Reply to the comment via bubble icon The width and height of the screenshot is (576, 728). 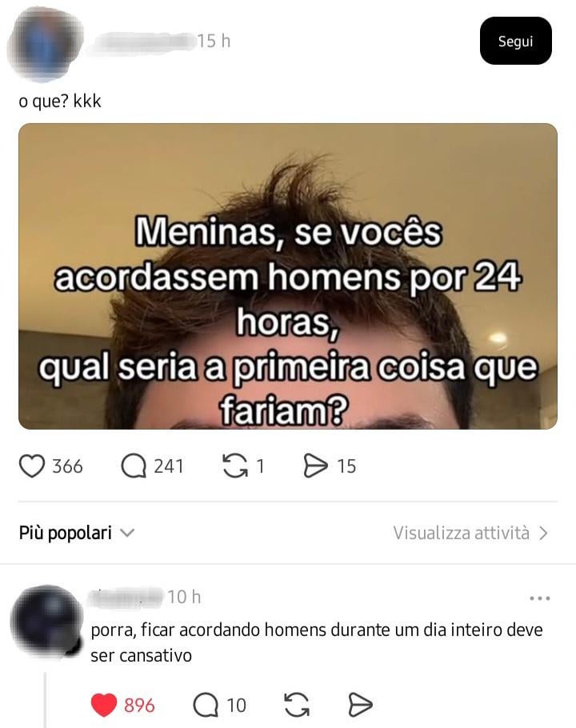205,706
